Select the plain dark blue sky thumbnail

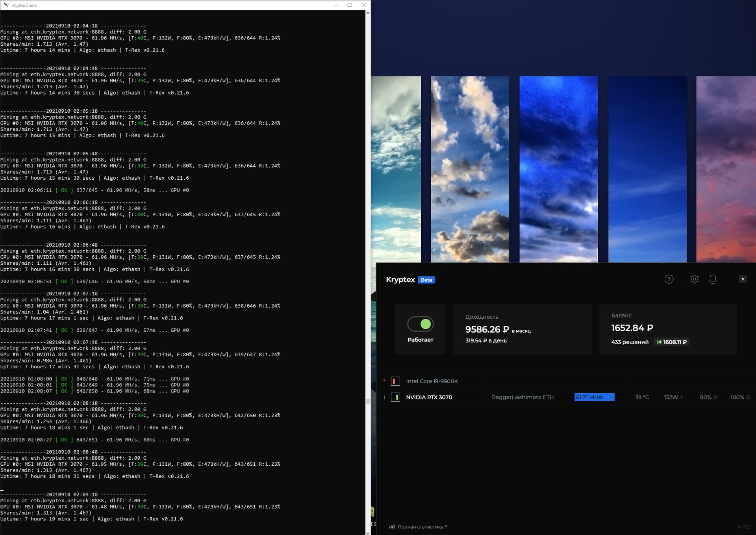(647, 169)
